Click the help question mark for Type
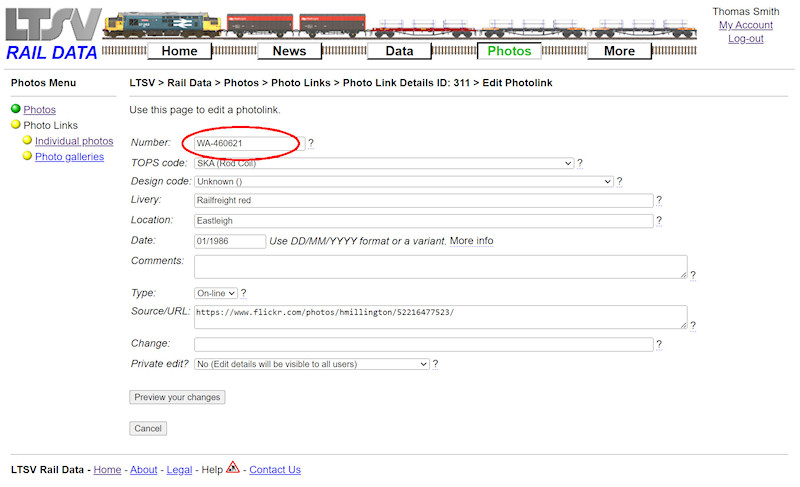The height and width of the screenshot is (487, 800). click(x=243, y=293)
